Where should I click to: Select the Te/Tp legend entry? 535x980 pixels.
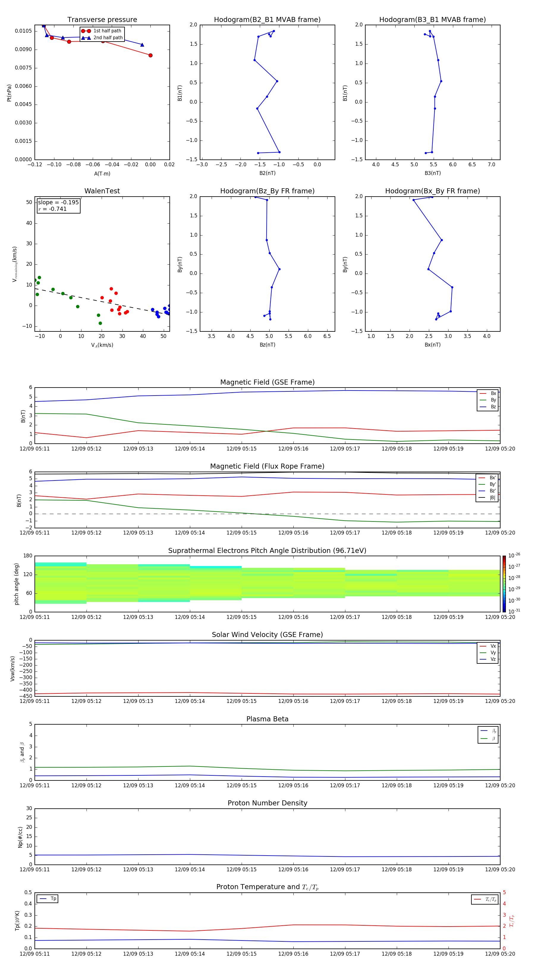485,899
